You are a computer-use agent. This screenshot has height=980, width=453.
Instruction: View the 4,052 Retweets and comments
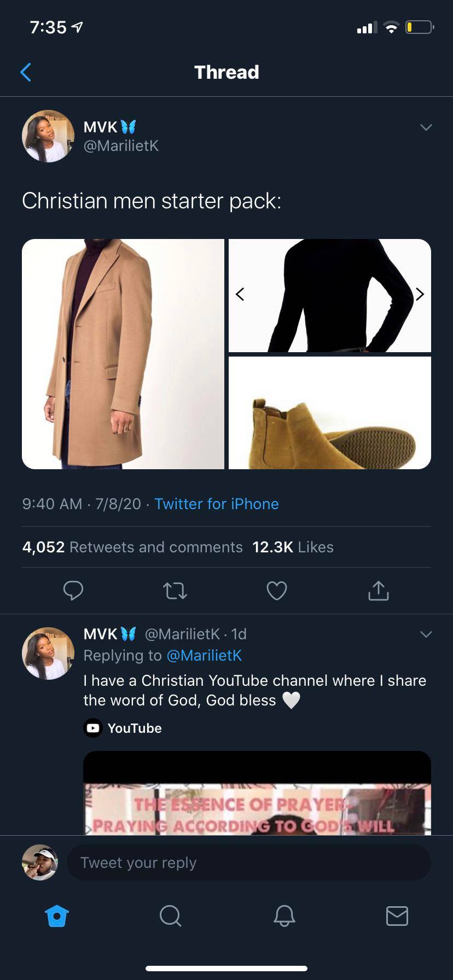point(132,547)
